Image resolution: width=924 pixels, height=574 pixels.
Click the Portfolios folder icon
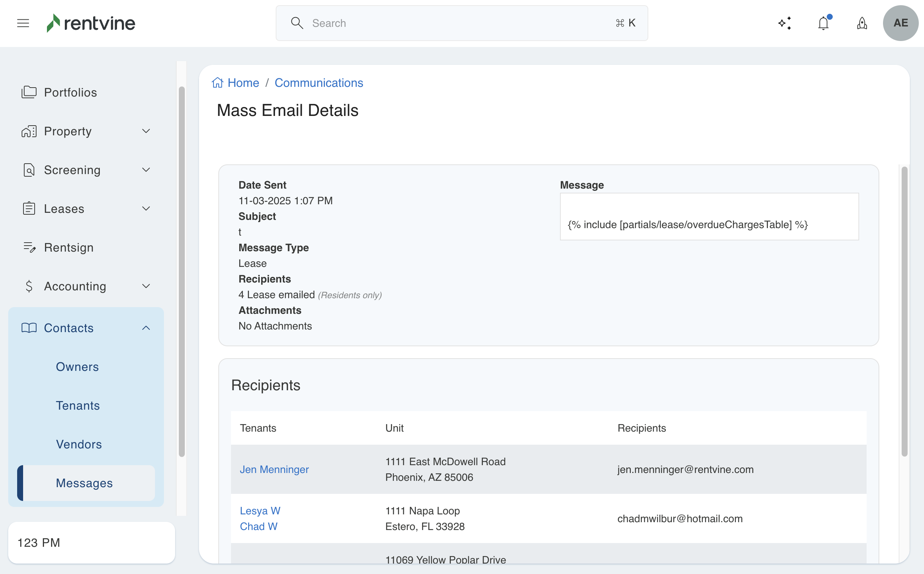coord(29,92)
